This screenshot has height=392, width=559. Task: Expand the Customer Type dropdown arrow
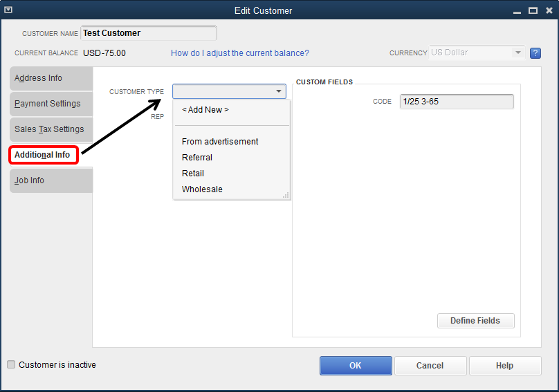[x=279, y=91]
